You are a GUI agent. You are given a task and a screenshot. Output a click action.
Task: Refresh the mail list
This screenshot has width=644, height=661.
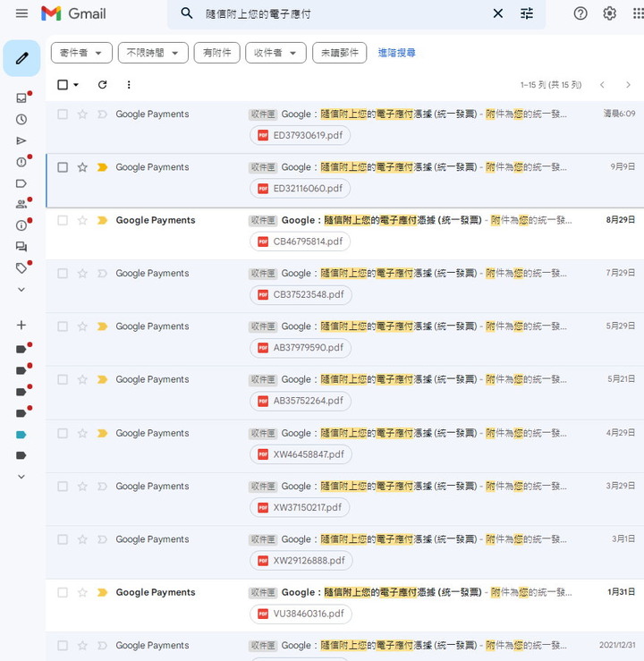click(x=103, y=85)
